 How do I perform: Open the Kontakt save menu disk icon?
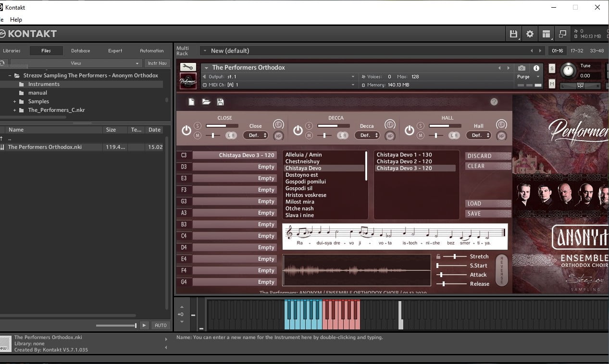coord(513,34)
